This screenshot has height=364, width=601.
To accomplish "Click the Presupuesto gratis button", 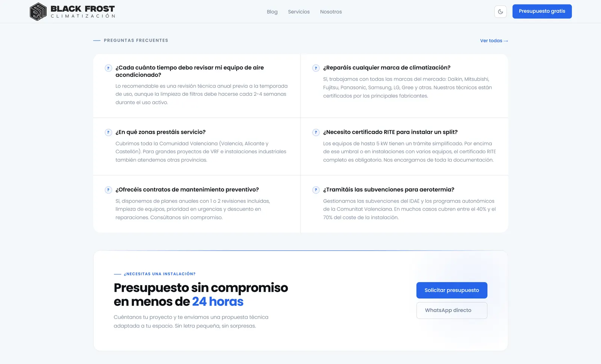I will pos(542,11).
